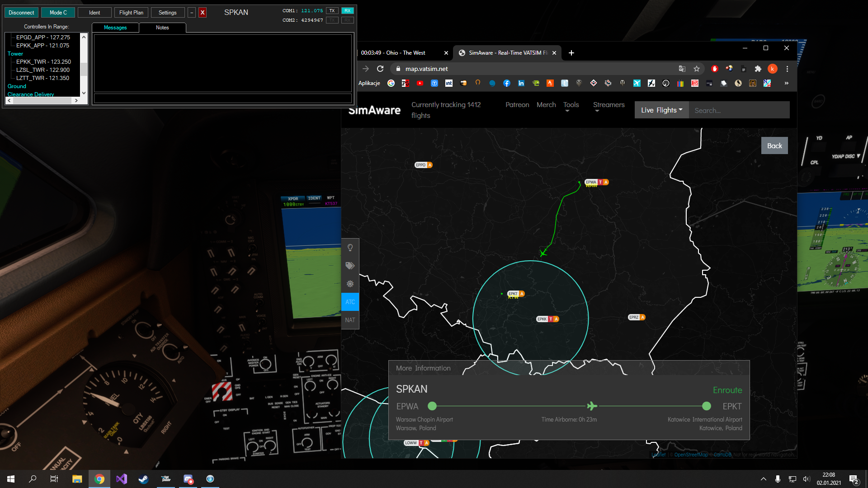Toggle COM1 RX button
868x488 pixels.
pyautogui.click(x=347, y=10)
